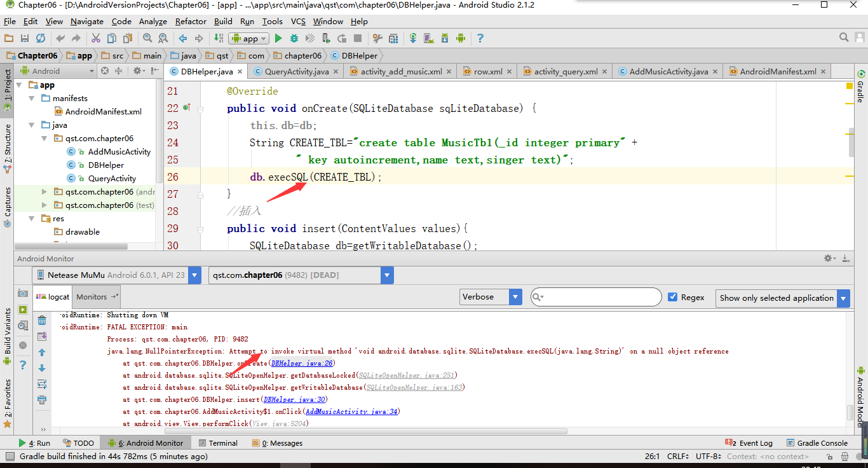Image resolution: width=868 pixels, height=468 pixels.
Task: Click the Cut scissors icon
Action: coord(96,38)
